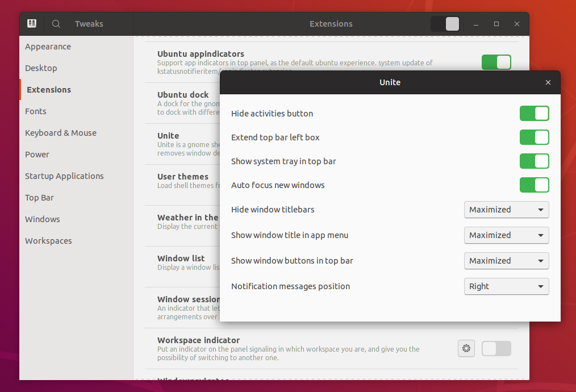This screenshot has height=392, width=576.
Task: Switch to the Appearance section
Action: pyautogui.click(x=48, y=46)
